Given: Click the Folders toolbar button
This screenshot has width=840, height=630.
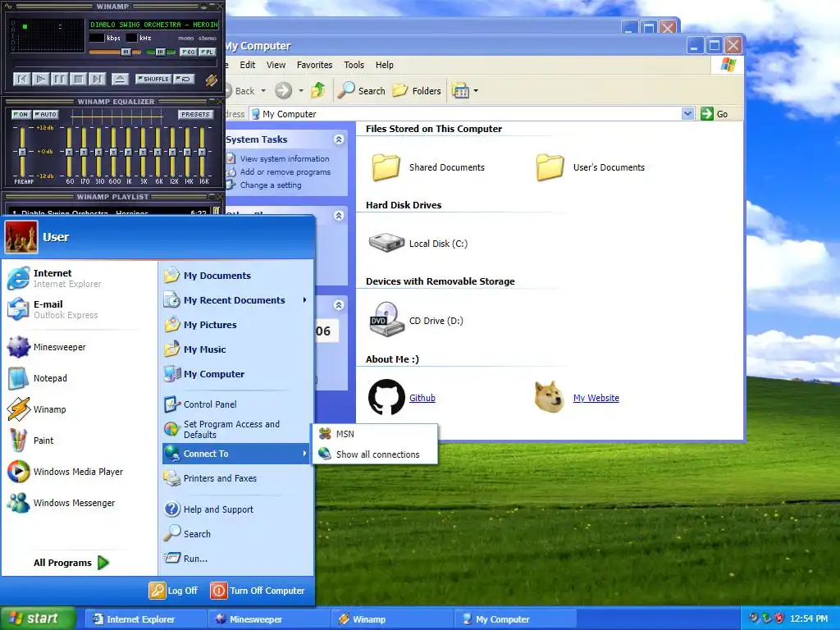Looking at the screenshot, I should [417, 90].
